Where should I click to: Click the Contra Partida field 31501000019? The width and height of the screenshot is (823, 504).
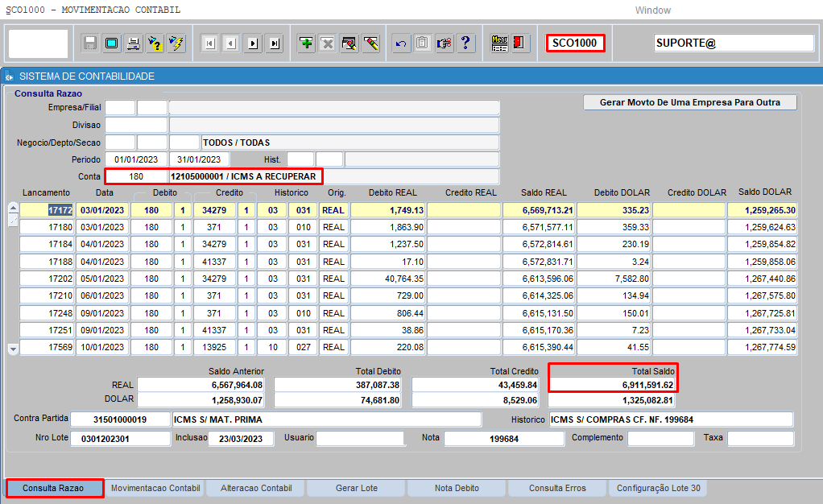(120, 419)
